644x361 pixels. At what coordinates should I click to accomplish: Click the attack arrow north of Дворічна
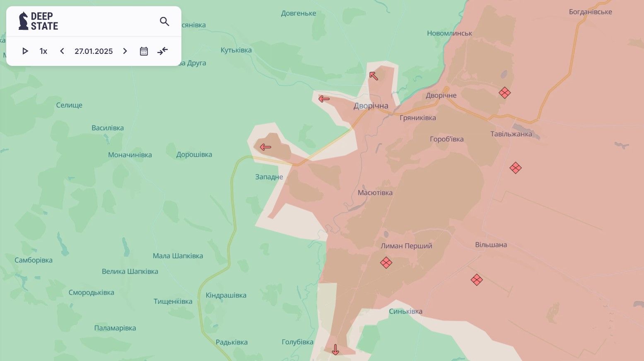tap(374, 76)
